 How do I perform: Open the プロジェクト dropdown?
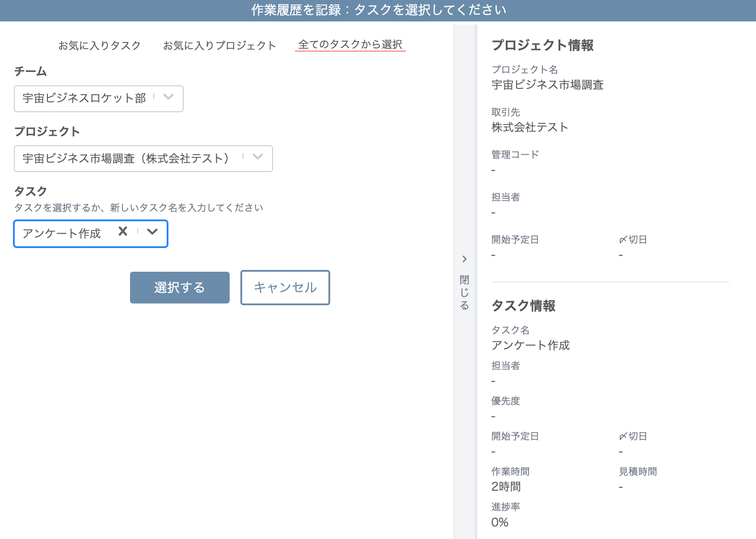[257, 158]
